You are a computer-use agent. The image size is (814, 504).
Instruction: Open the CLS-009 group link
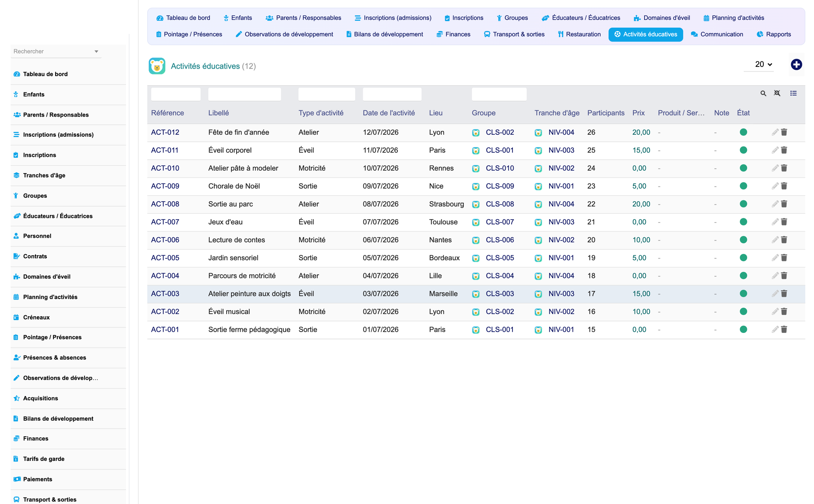pos(500,186)
